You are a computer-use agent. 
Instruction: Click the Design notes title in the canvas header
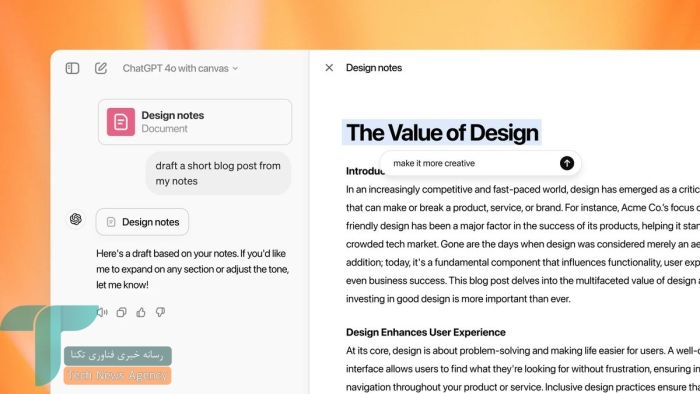point(374,68)
